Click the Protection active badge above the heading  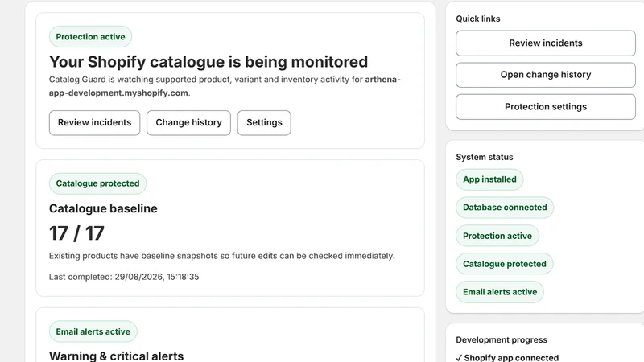pyautogui.click(x=90, y=36)
